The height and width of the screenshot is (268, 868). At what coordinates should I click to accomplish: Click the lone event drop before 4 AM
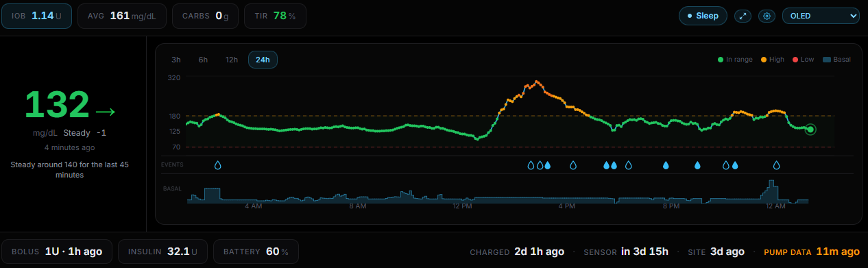point(218,165)
